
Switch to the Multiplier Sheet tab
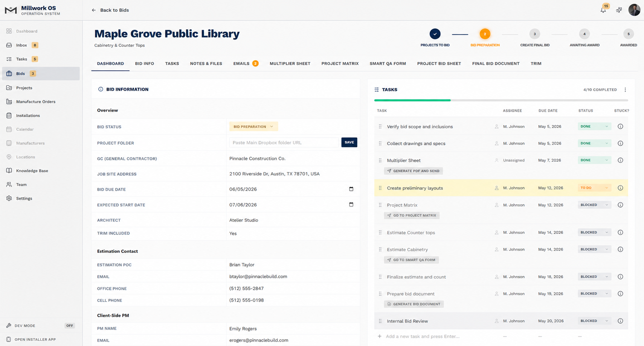point(290,64)
